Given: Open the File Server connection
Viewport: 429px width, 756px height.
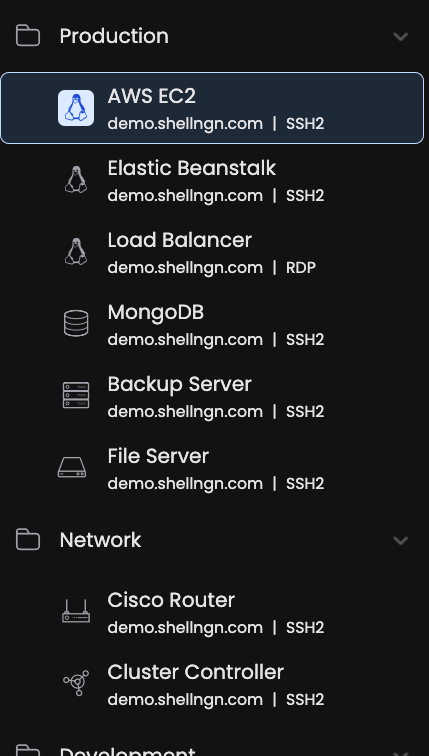Looking at the screenshot, I should 212,467.
